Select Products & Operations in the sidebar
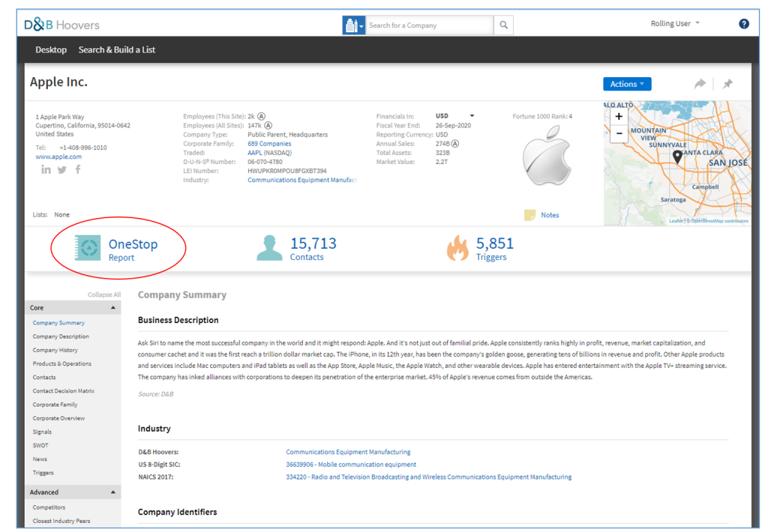This screenshot has height=532, width=768. 62,364
